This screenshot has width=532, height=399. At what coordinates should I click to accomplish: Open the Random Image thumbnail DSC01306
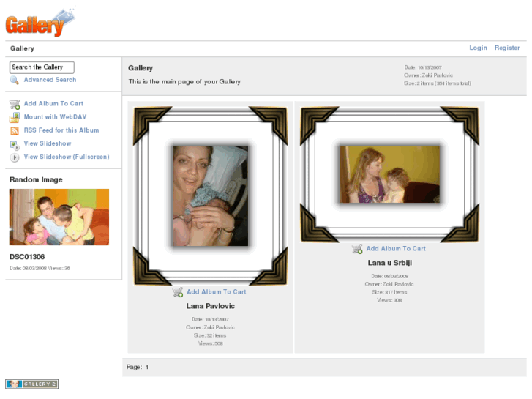(59, 217)
